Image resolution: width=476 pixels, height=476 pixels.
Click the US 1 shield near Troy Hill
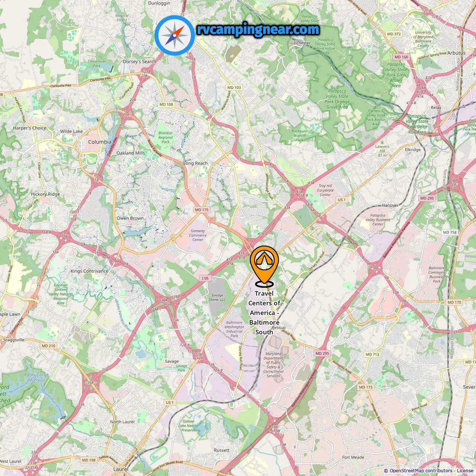click(x=342, y=200)
